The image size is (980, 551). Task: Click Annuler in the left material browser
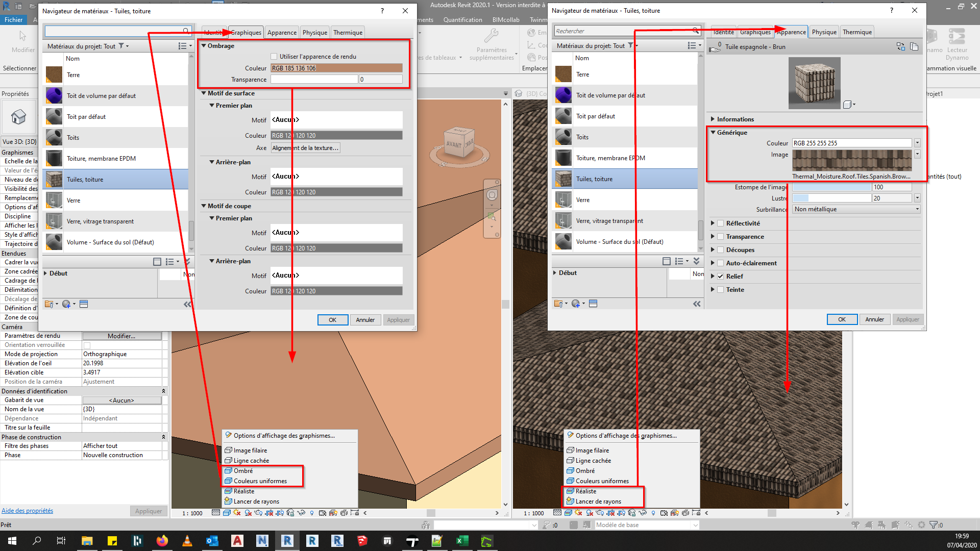point(365,320)
